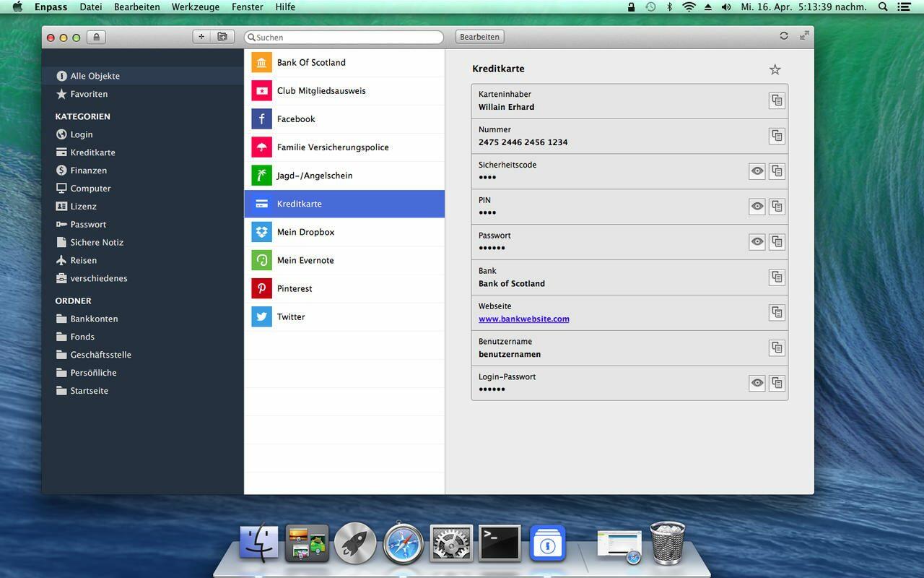Click Enpass icon in the Dock

547,543
